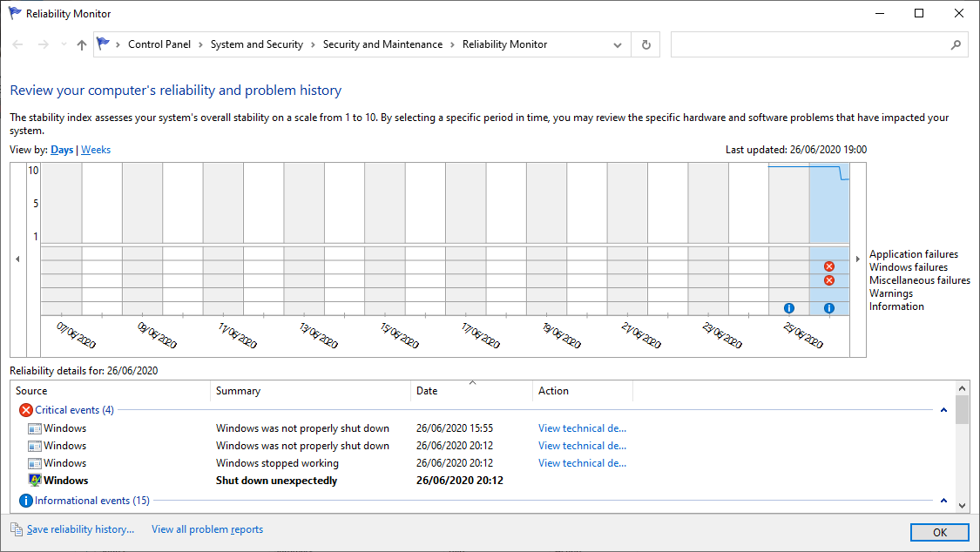Open the recent locations dropdown arrow
Screen dimensions: 980x552
pyautogui.click(x=63, y=44)
